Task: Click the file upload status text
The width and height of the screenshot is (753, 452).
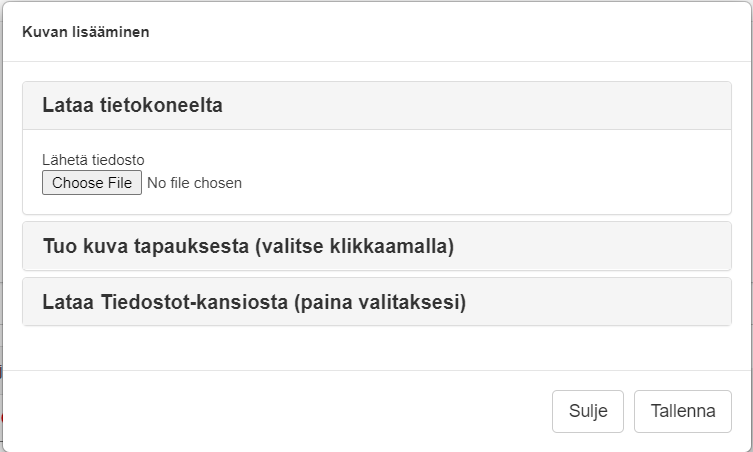Action: [x=194, y=183]
